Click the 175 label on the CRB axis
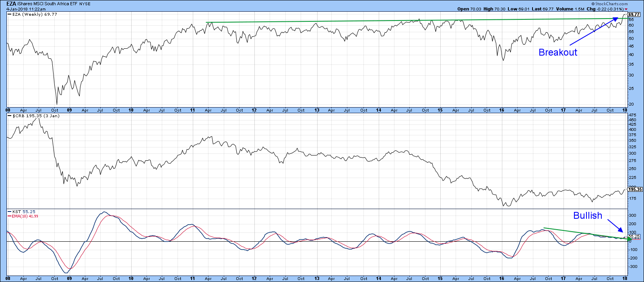This screenshot has height=282, width=644. point(632,199)
